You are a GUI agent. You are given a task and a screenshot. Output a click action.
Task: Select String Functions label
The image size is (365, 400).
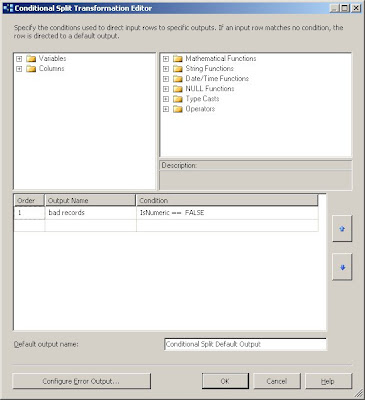click(209, 68)
